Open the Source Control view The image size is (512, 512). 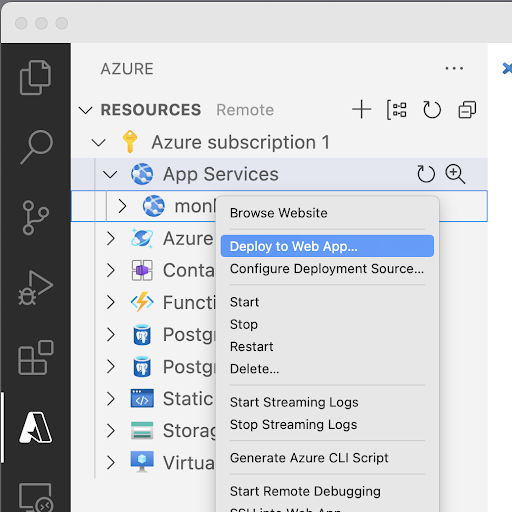[35, 218]
